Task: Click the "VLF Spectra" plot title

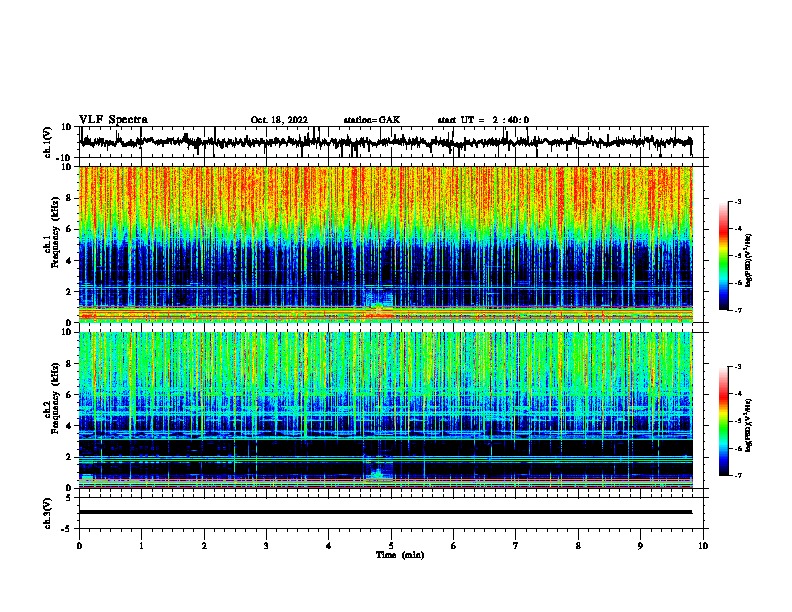Action: [113, 120]
